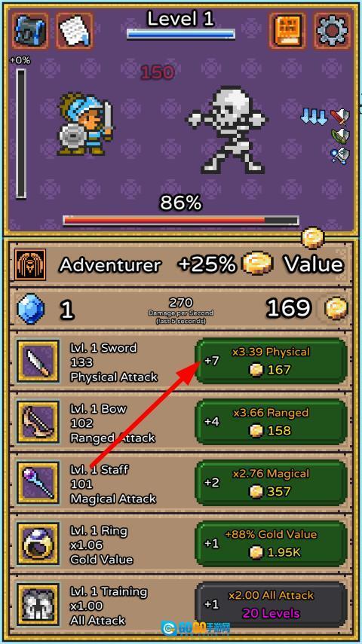Select the Bow item icon
Image resolution: width=362 pixels, height=644 pixels.
point(38,423)
